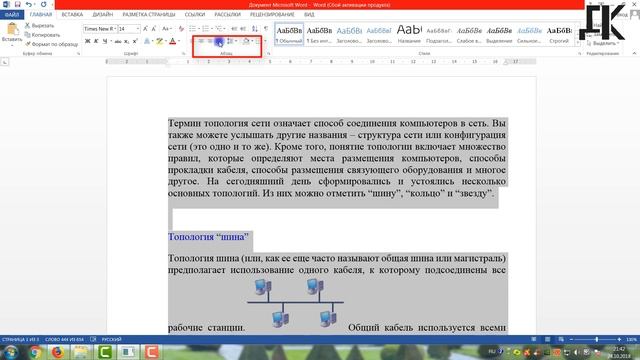The image size is (640, 360).
Task: Toggle subscript formatting
Action: pyautogui.click(x=127, y=41)
